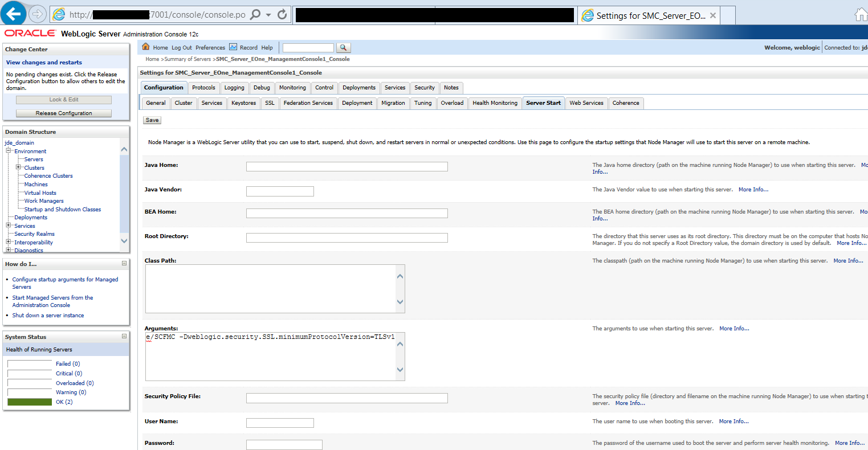Click the browser Back arrow button
The image size is (868, 450).
(x=14, y=14)
